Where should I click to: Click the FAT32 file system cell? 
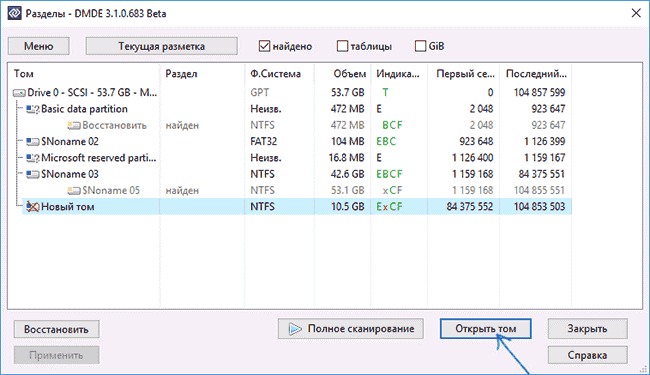tap(263, 141)
